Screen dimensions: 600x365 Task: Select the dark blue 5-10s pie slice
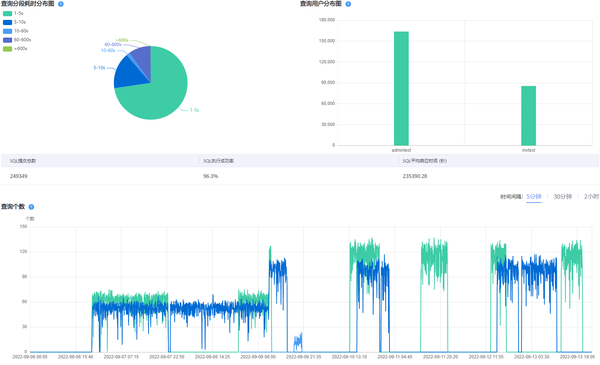pos(130,73)
